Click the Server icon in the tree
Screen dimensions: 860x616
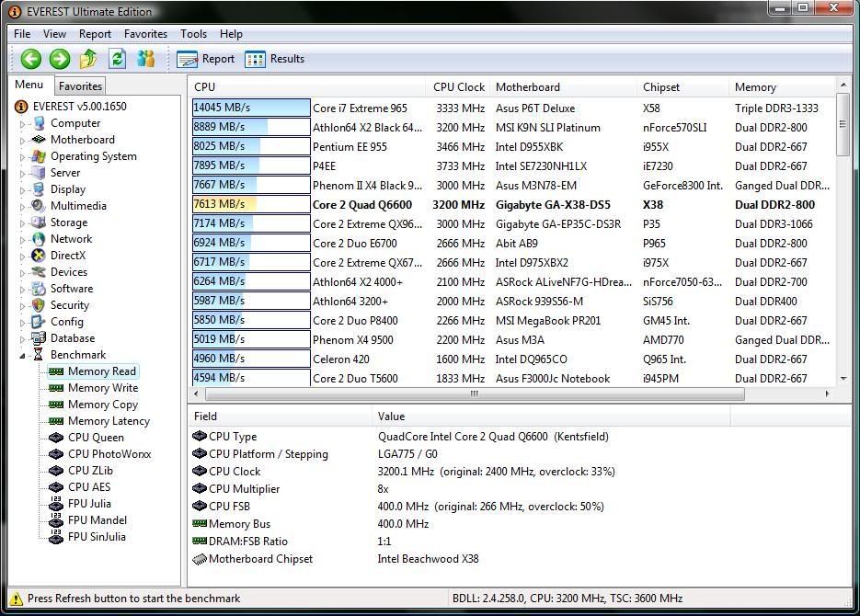[x=39, y=173]
